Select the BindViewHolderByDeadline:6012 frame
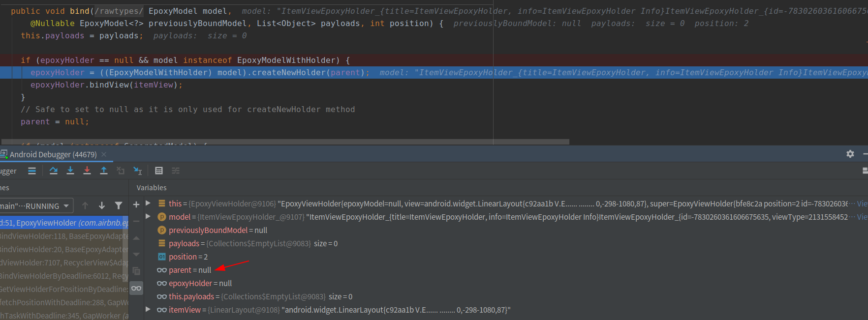The image size is (868, 320). click(64, 276)
